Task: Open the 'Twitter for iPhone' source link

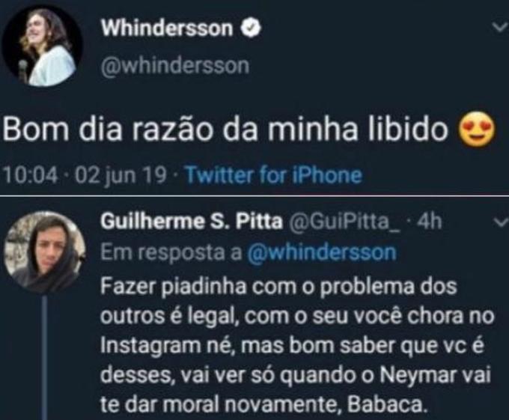Action: click(273, 175)
